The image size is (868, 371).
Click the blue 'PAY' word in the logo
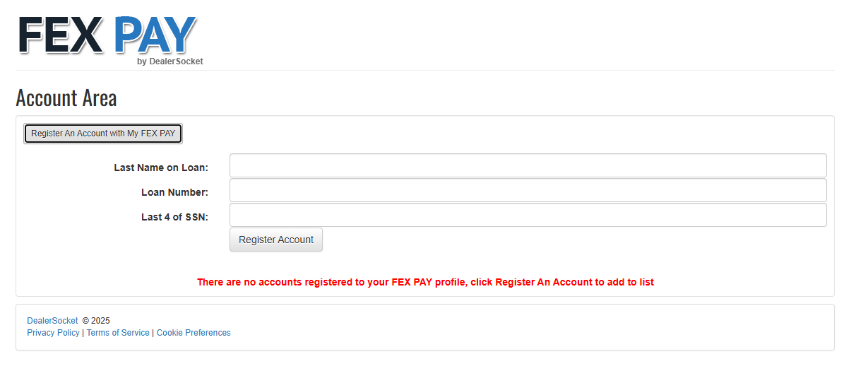(x=155, y=35)
